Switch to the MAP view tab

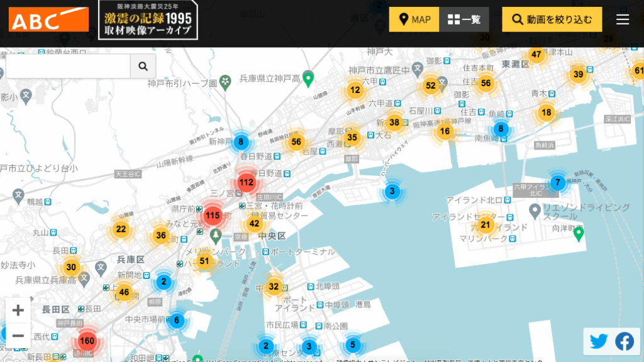(x=414, y=19)
